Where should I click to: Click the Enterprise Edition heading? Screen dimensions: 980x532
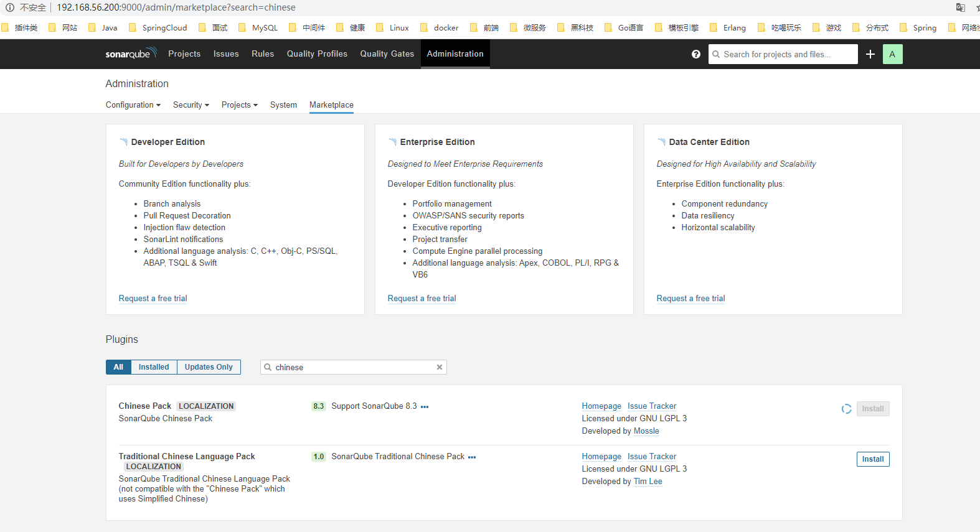(437, 142)
